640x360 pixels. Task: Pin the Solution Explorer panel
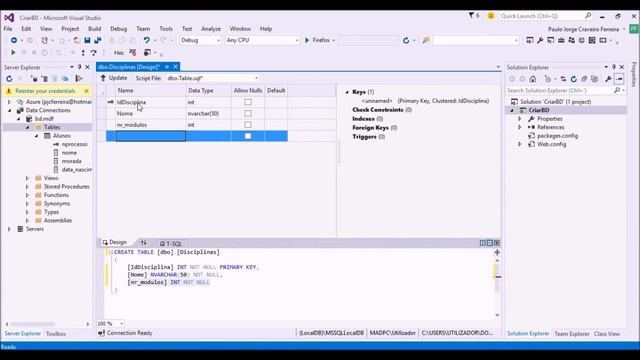(614, 67)
